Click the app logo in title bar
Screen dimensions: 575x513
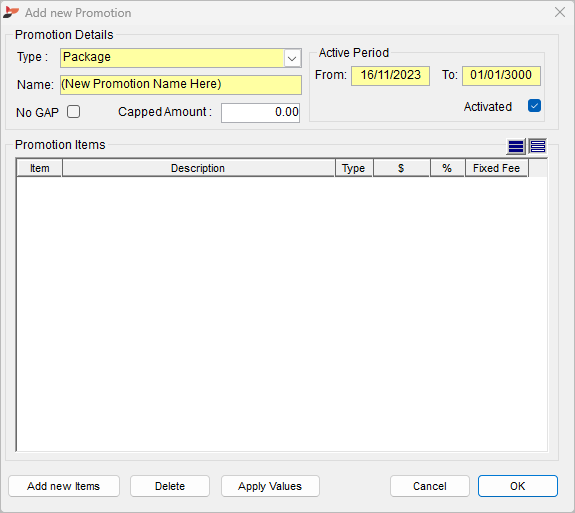pyautogui.click(x=11, y=12)
